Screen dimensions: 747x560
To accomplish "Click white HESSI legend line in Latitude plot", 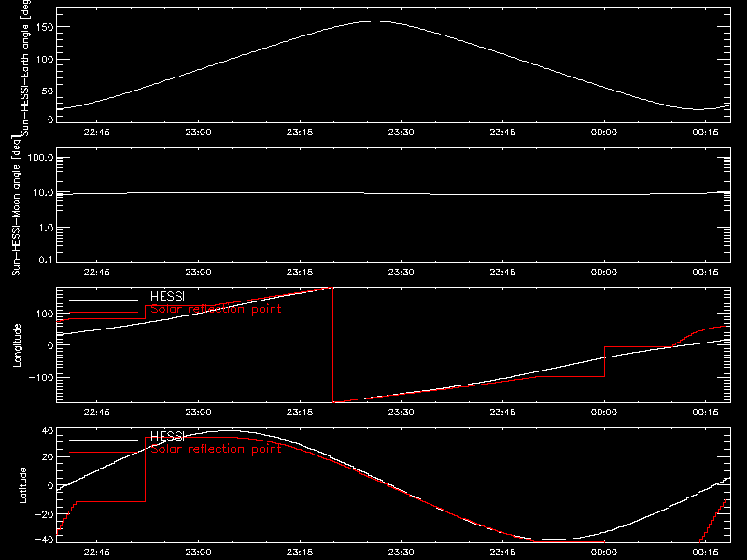I will (104, 440).
